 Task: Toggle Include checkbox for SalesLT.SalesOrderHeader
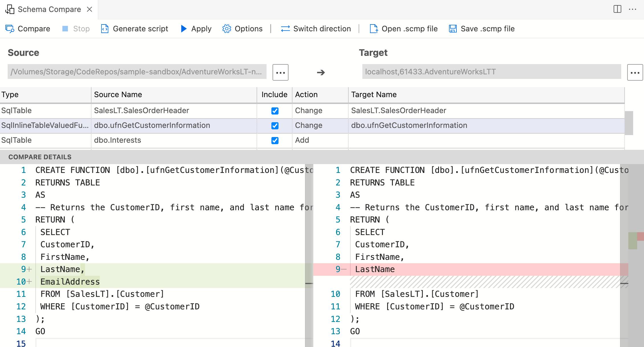(x=275, y=111)
